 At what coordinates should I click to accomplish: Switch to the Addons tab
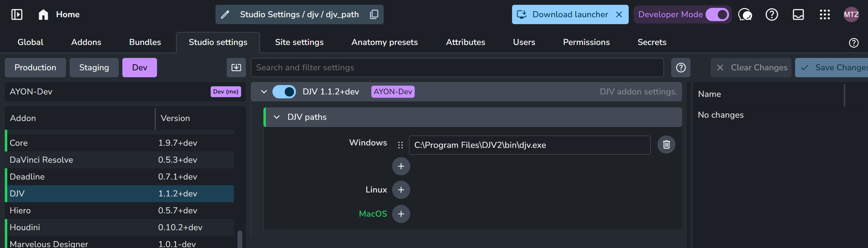pos(86,42)
